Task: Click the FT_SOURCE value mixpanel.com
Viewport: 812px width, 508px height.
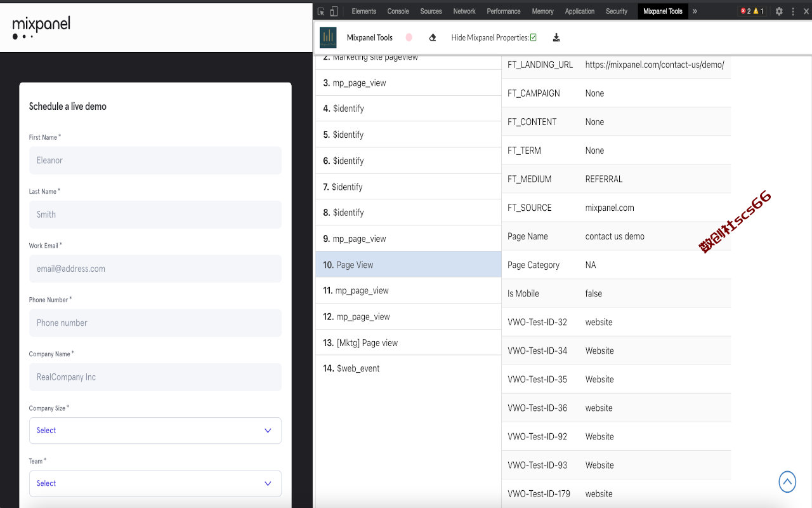Action: 610,208
